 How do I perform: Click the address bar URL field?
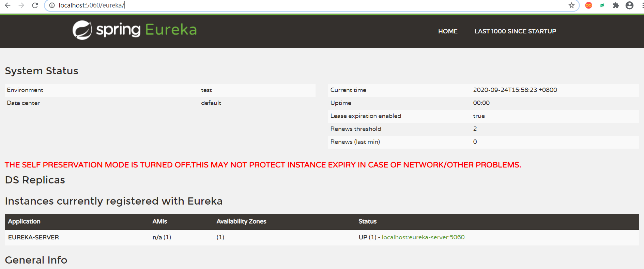click(x=312, y=5)
